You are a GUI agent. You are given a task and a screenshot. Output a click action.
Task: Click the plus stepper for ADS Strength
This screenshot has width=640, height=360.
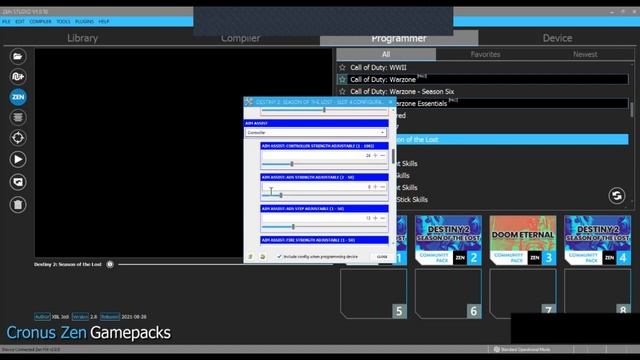[x=376, y=187]
